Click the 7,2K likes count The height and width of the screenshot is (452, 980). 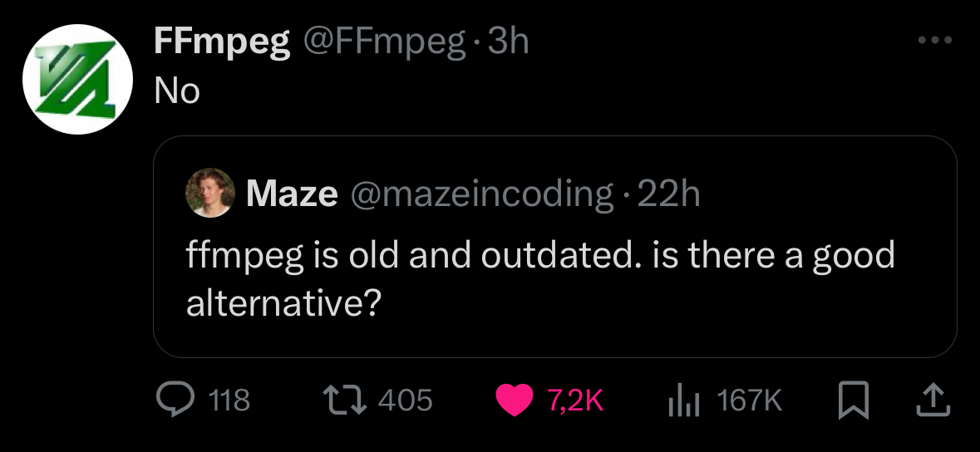click(x=574, y=400)
